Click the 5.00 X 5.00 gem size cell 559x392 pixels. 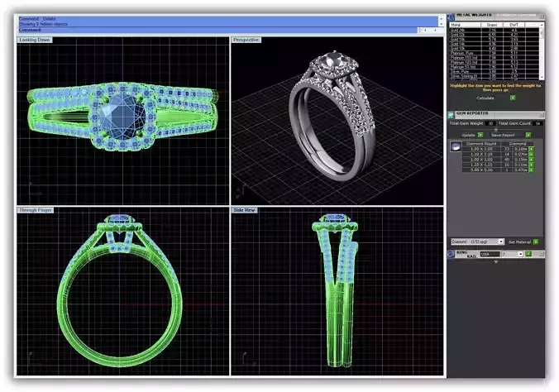pyautogui.click(x=481, y=170)
